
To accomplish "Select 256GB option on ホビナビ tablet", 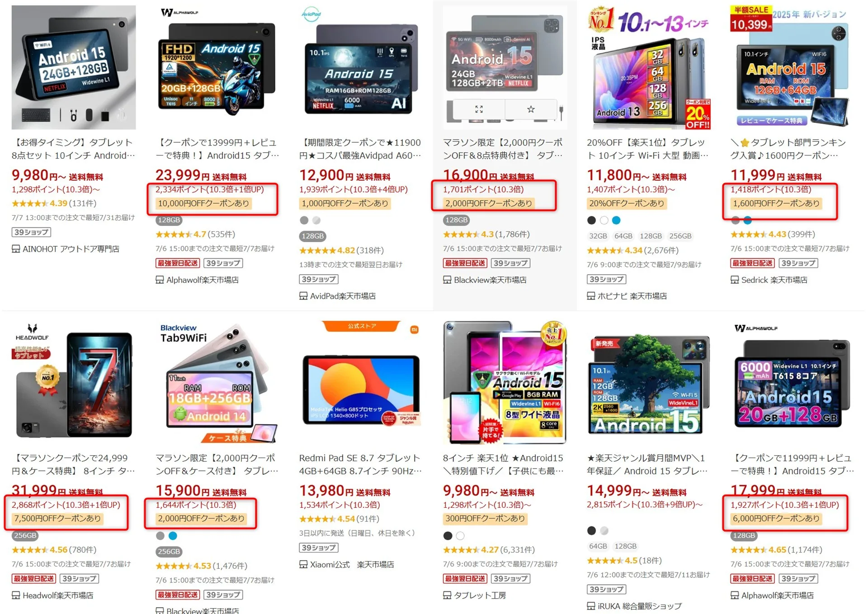I will tap(680, 236).
